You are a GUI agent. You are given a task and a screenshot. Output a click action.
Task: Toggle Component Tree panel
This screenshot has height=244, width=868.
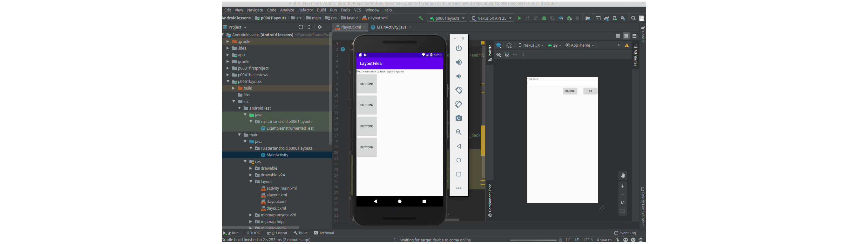(490, 200)
